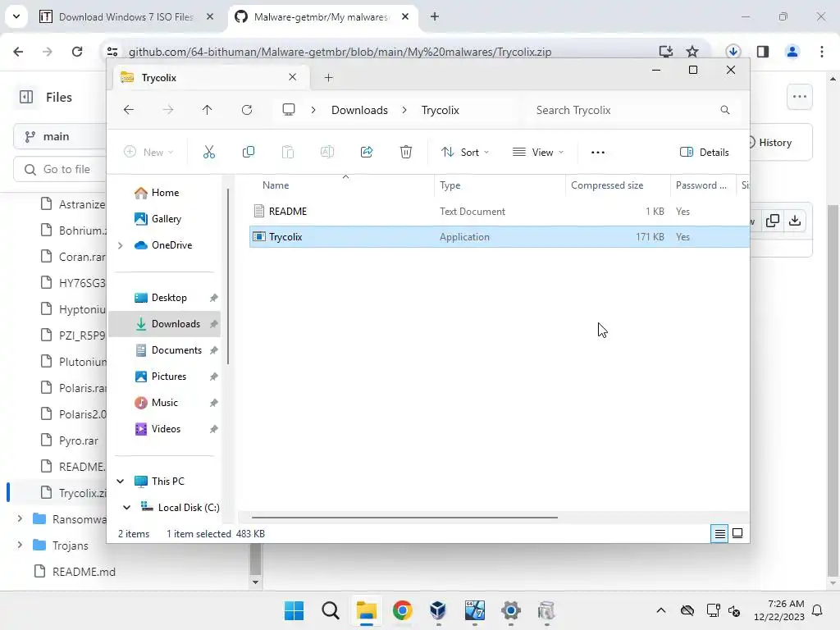The image size is (840, 630).
Task: Click the This PC monitor icon in address bar
Action: [x=289, y=110]
